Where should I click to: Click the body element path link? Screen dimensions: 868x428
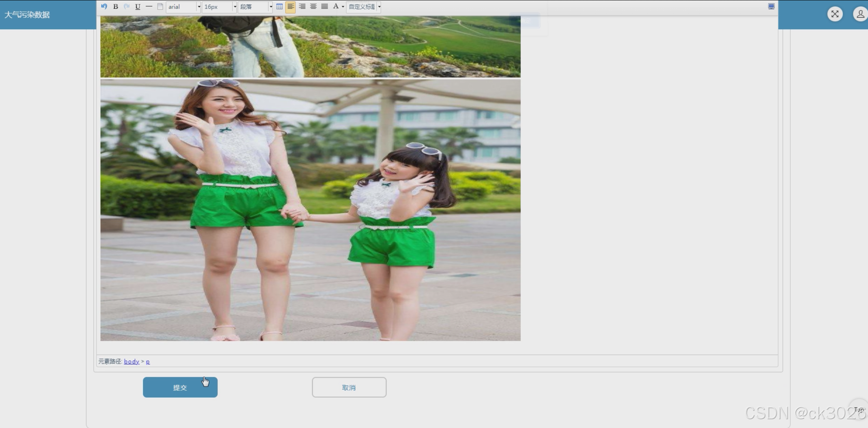tap(131, 361)
